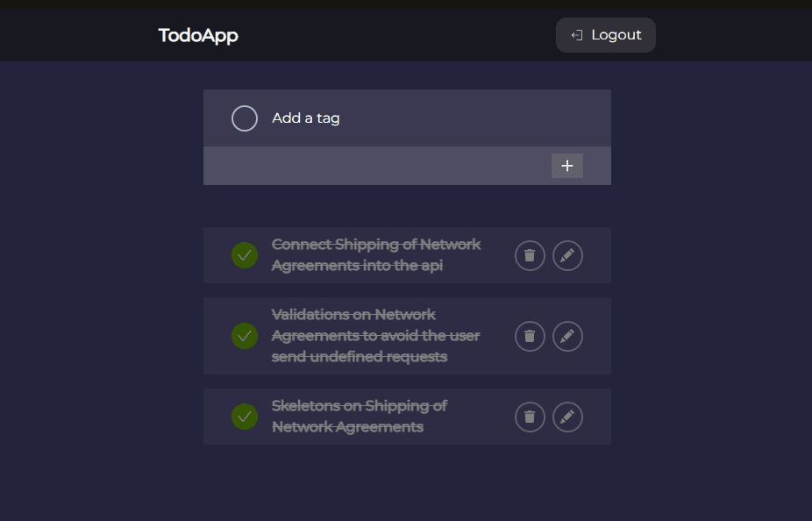Select the 'Skeletons on Shipping' todo text

pyautogui.click(x=360, y=417)
